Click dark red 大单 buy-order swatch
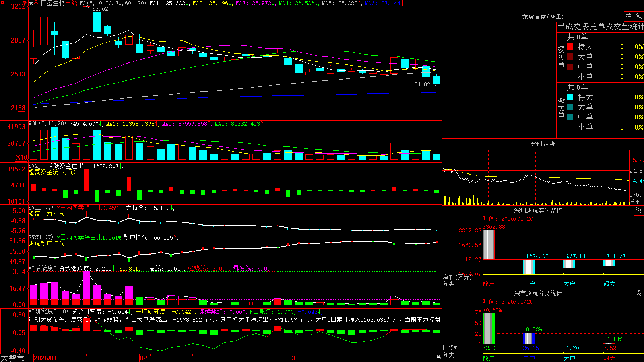The image size is (644, 362). [570, 57]
